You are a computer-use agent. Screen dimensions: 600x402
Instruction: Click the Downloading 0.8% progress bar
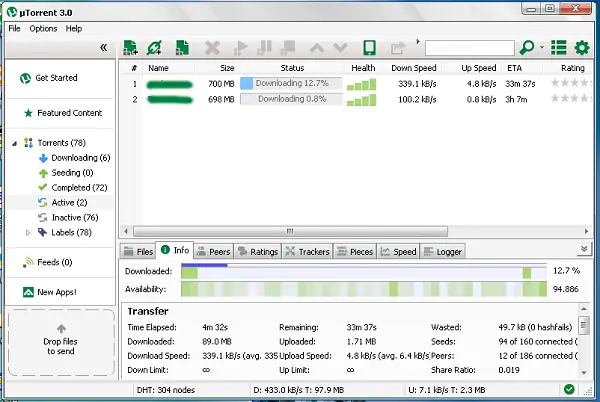[291, 99]
